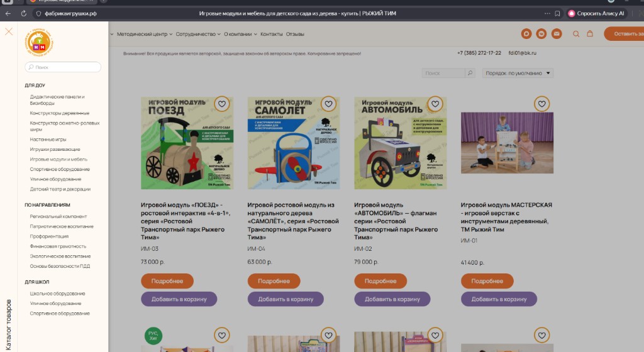Add САМОЛЁТ module to cart
This screenshot has width=644, height=352.
pos(286,299)
